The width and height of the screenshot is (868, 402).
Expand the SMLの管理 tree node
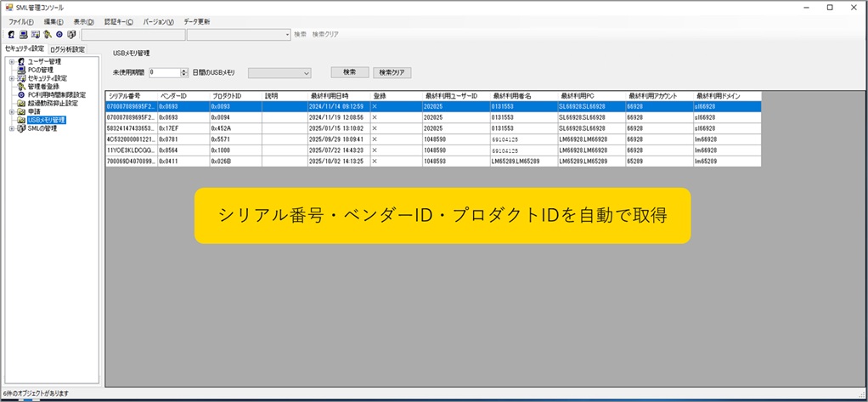point(12,128)
